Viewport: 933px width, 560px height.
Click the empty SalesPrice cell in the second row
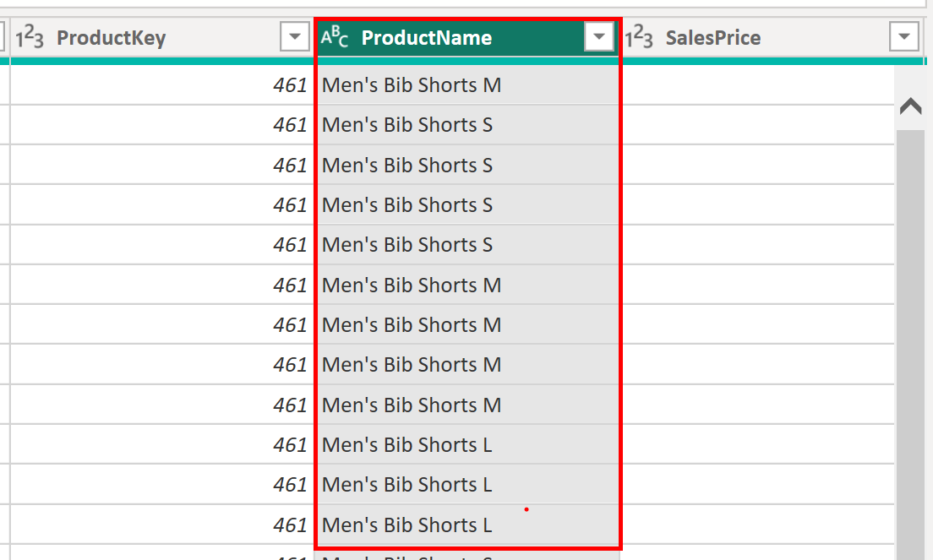pos(756,125)
